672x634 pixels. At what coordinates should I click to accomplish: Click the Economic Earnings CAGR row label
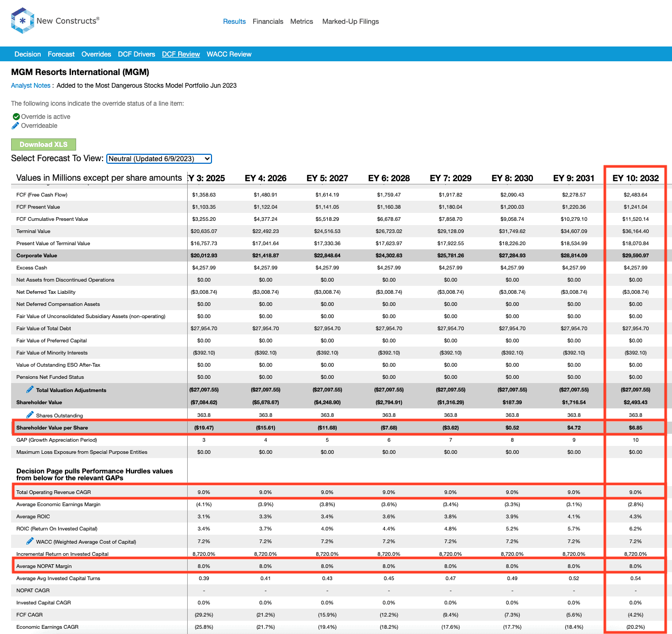48,627
